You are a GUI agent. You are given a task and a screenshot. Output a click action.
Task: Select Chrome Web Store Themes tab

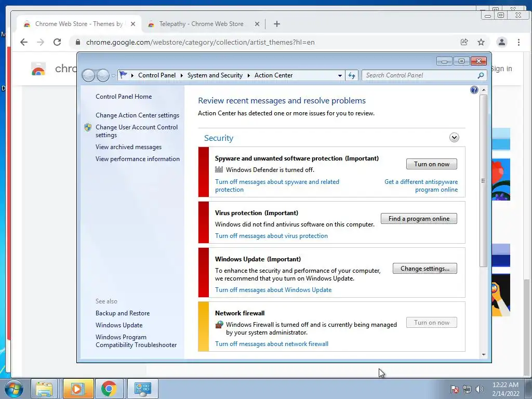click(79, 24)
